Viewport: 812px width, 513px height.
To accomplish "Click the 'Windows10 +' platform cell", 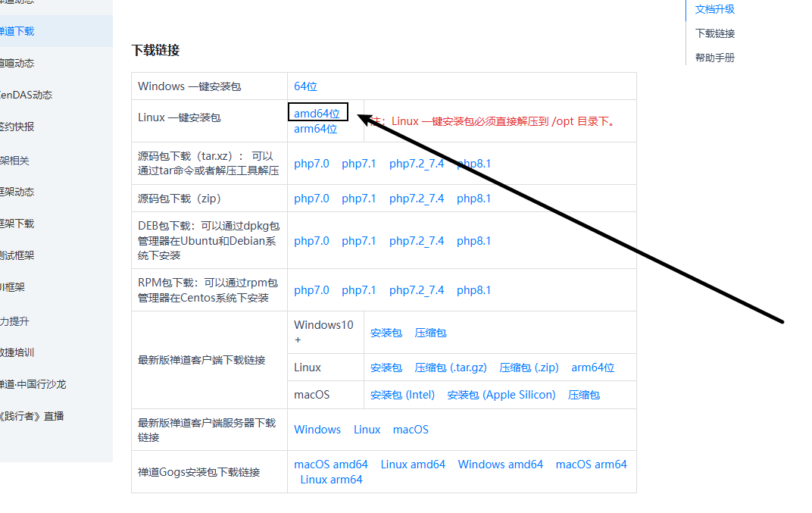I will tap(326, 333).
